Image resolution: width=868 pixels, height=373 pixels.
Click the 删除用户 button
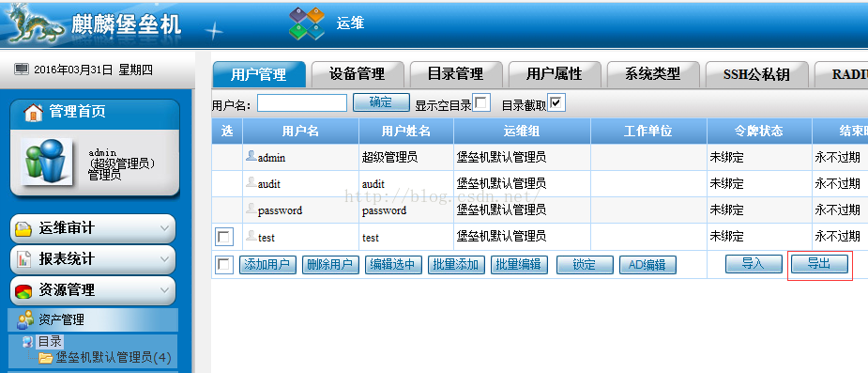click(x=330, y=265)
